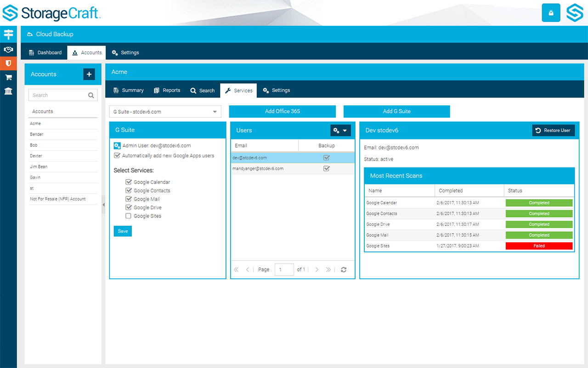Go to last page of Users list
Screen dimensions: 588x368
coord(328,270)
